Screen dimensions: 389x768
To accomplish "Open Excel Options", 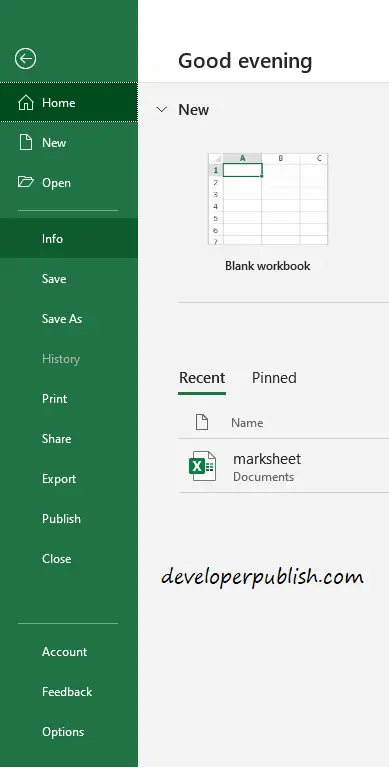I will 69,732.
